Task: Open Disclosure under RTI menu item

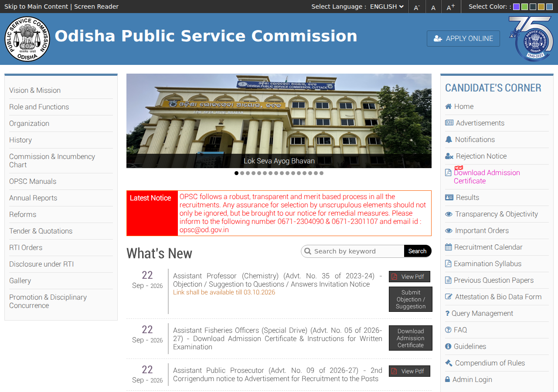Action: (41, 264)
